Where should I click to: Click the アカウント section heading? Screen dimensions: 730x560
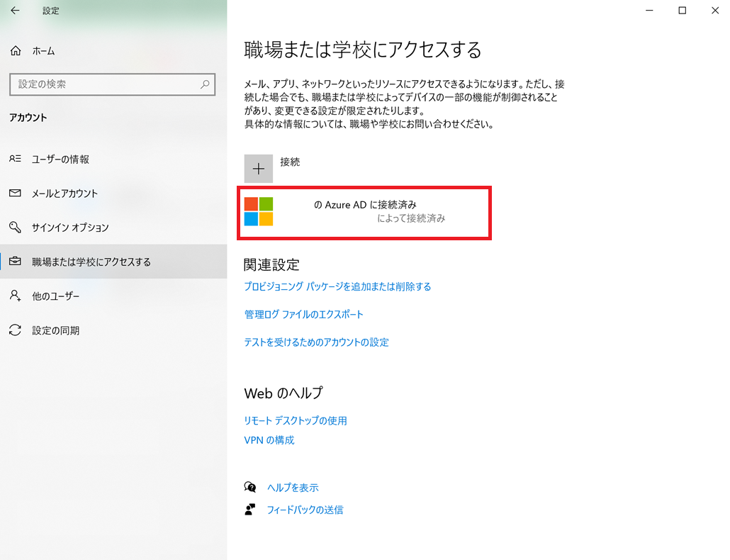tap(28, 117)
